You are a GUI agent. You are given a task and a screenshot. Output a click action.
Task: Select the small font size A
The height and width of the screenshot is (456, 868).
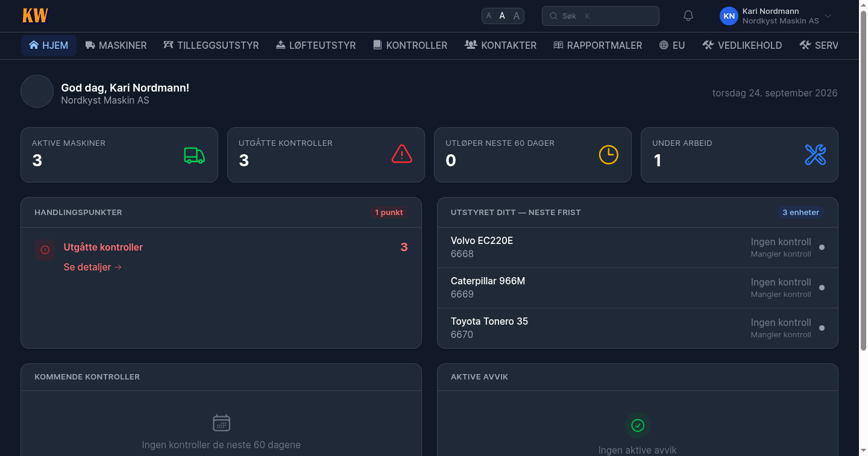coord(489,16)
